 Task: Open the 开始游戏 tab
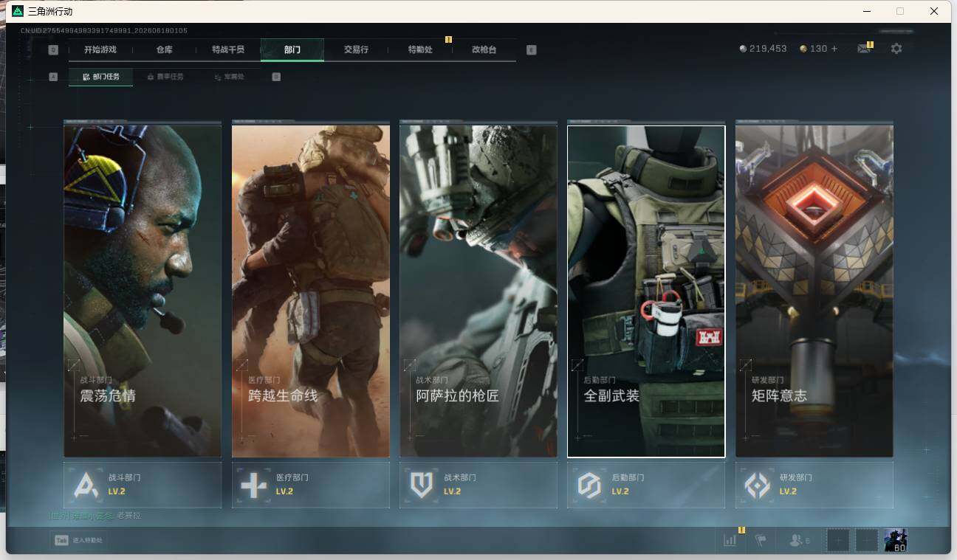point(100,49)
